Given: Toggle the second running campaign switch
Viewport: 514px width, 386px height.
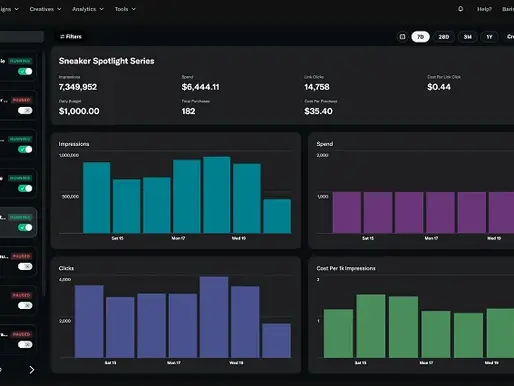Looking at the screenshot, I should tap(25, 149).
